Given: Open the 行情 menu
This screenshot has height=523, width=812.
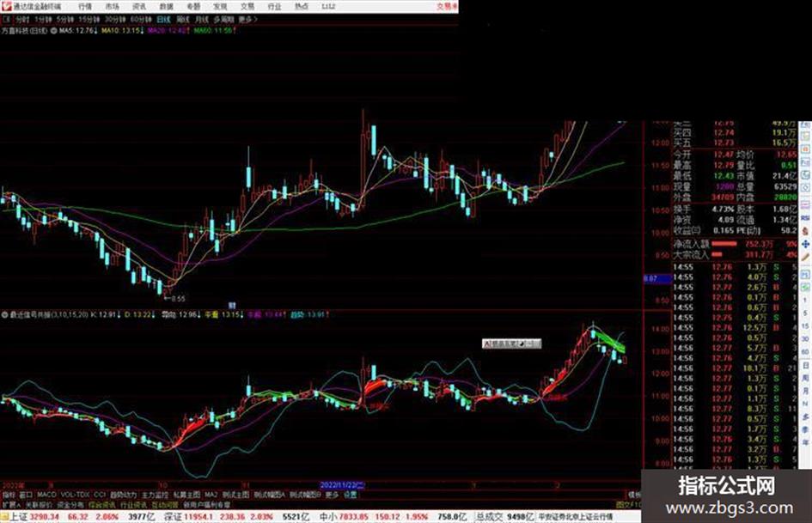Looking at the screenshot, I should tap(84, 7).
